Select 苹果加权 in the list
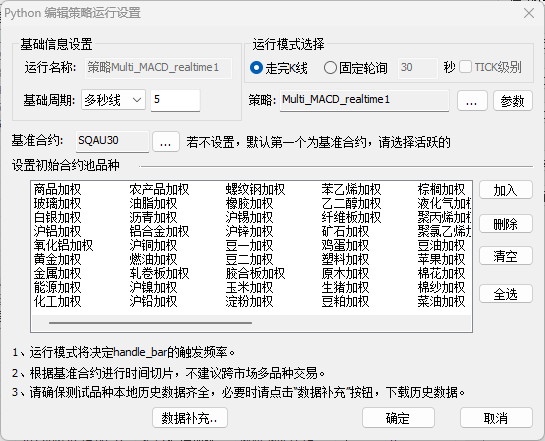The height and width of the screenshot is (441, 545). (441, 260)
